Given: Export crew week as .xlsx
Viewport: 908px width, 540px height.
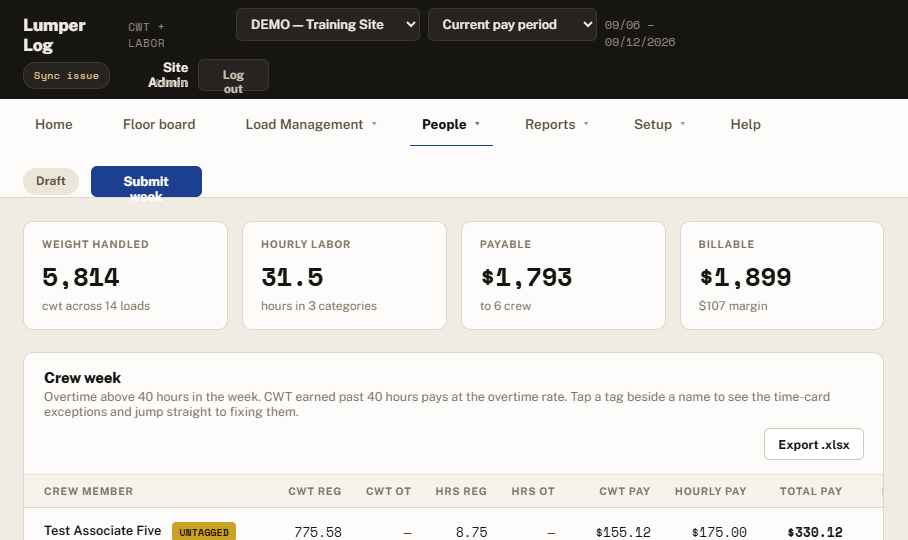Looking at the screenshot, I should (x=814, y=445).
